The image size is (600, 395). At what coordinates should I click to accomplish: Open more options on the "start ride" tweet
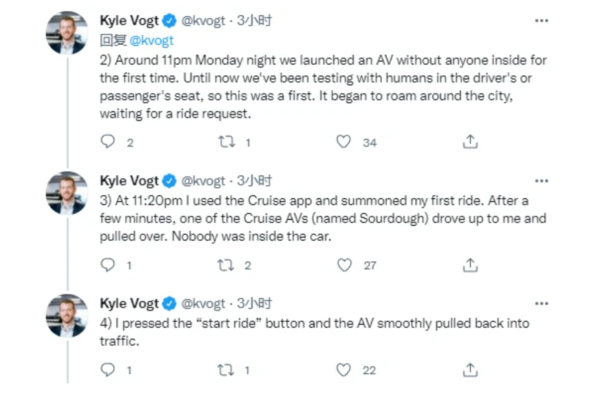click(541, 304)
